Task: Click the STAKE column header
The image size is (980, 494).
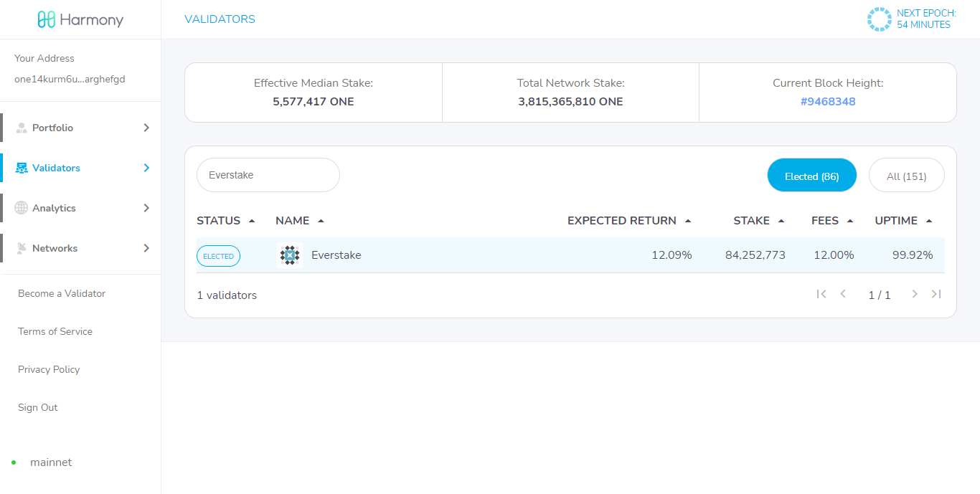Action: click(752, 221)
